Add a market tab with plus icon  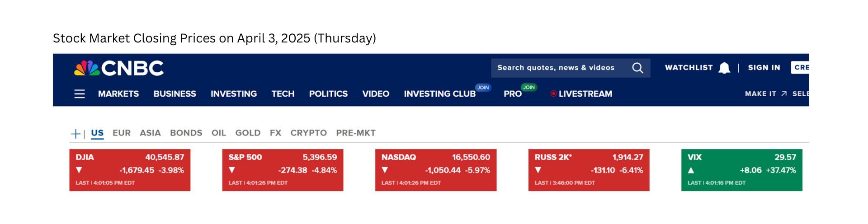(75, 134)
